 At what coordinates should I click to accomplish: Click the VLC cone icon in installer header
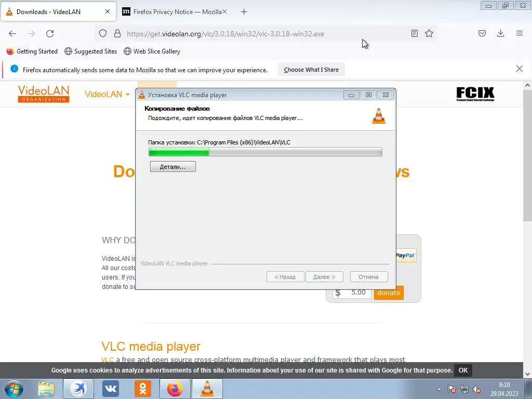point(379,116)
